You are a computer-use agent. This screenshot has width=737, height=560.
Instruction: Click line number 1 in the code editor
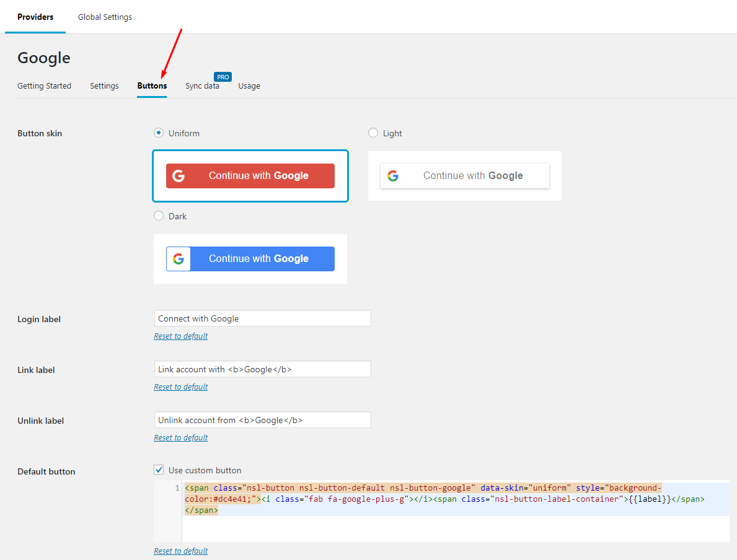pos(177,488)
